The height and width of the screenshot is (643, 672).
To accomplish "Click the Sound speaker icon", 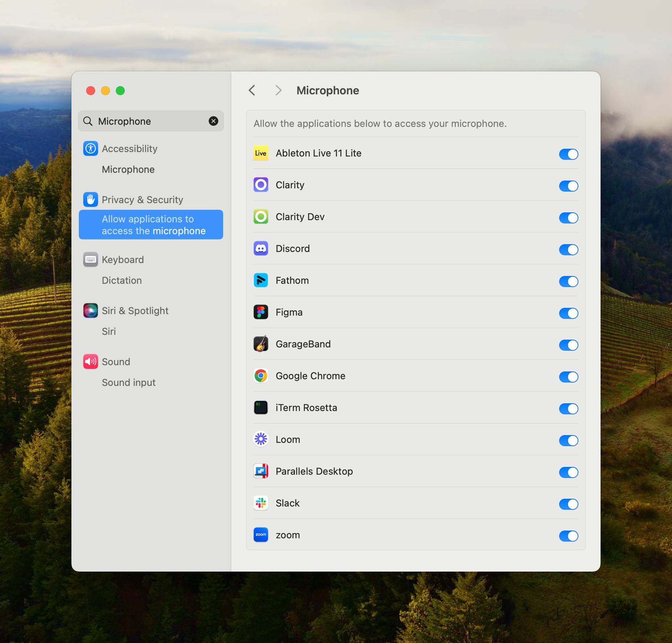I will (91, 362).
